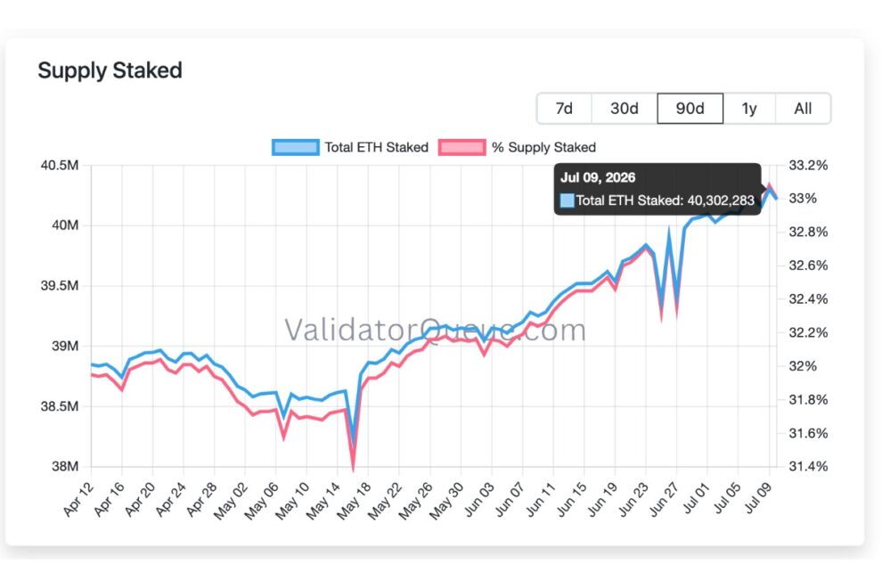Image resolution: width=882 pixels, height=588 pixels.
Task: Click the Apr 12 x-axis label
Action: [x=78, y=499]
